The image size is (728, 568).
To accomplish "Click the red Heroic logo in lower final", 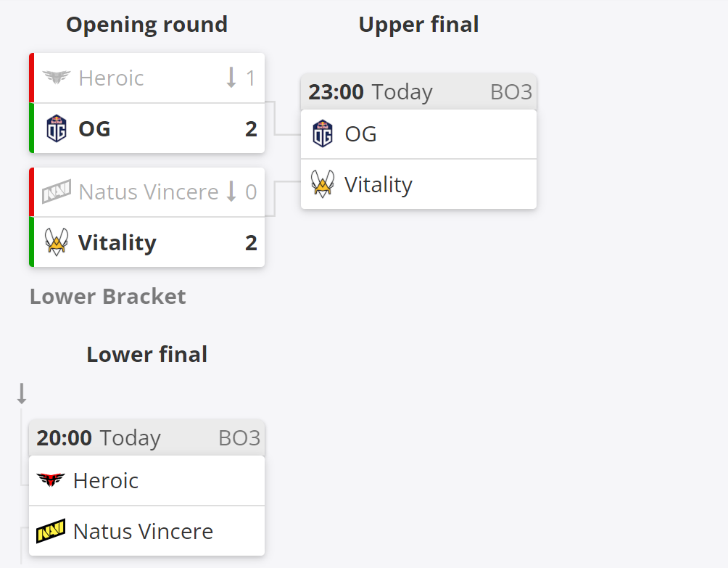I will (51, 479).
